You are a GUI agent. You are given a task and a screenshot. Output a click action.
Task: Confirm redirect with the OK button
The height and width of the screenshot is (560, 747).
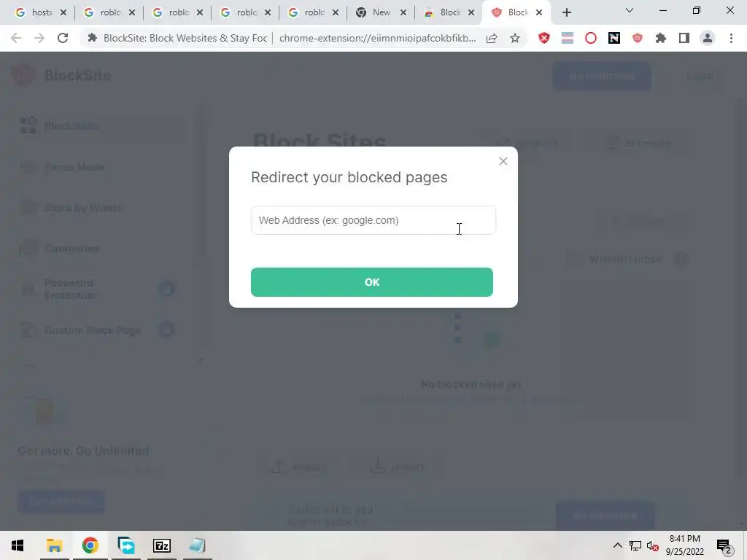tap(371, 282)
